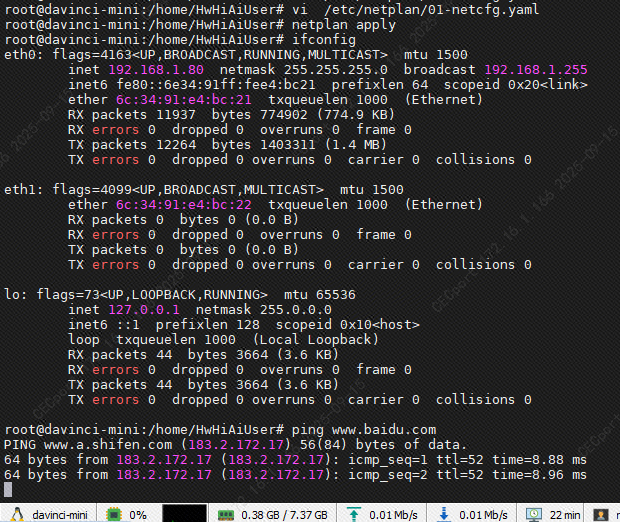620x522 pixels.
Task: Click the eth0 IP address '192.168.1.80'
Action: coord(156,70)
